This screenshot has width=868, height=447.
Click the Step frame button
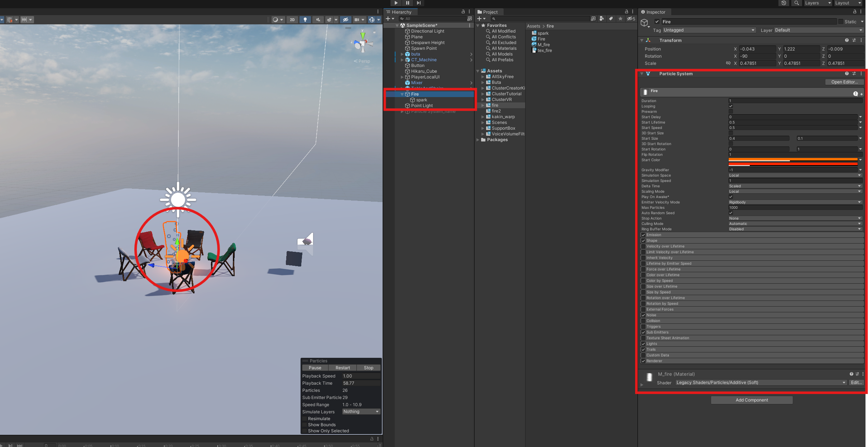(418, 3)
